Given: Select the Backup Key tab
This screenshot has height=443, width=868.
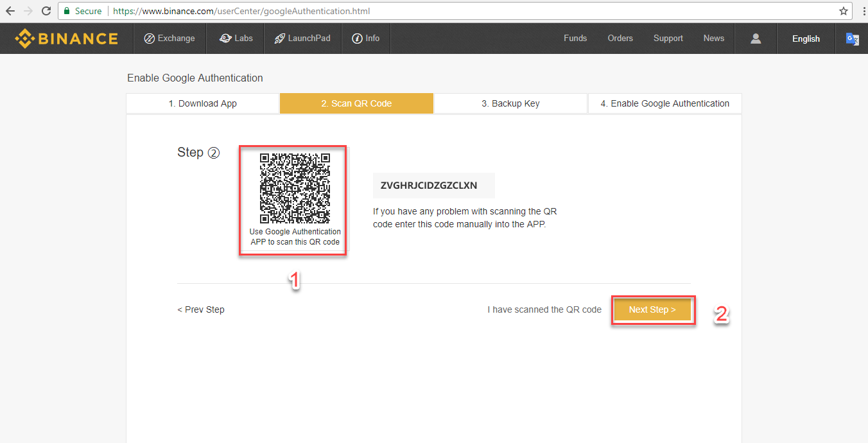Looking at the screenshot, I should [510, 103].
